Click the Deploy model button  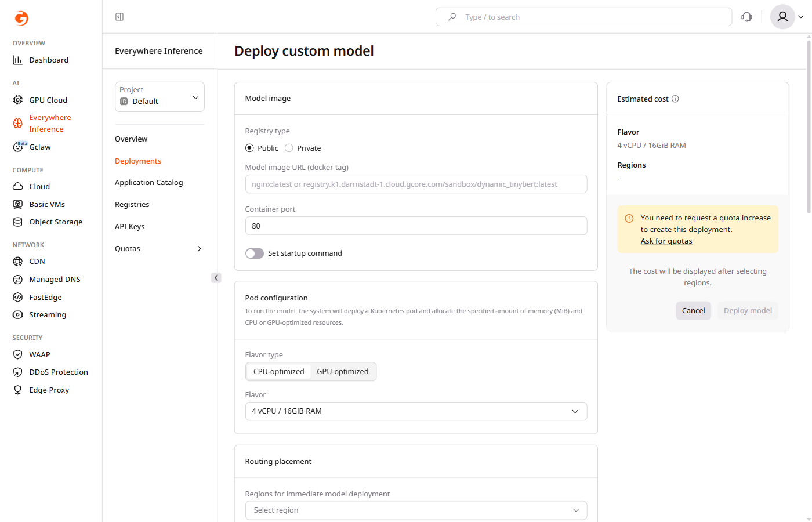click(x=748, y=311)
